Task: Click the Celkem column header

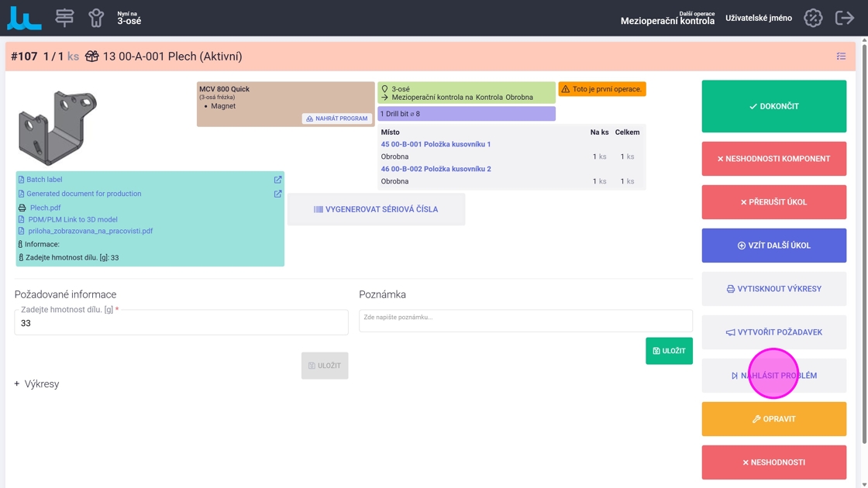Action: (627, 132)
